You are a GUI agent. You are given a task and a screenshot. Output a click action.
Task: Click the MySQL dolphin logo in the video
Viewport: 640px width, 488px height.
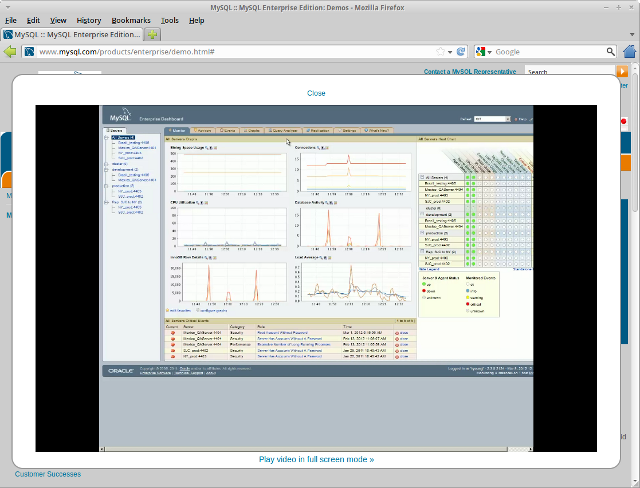coord(120,115)
